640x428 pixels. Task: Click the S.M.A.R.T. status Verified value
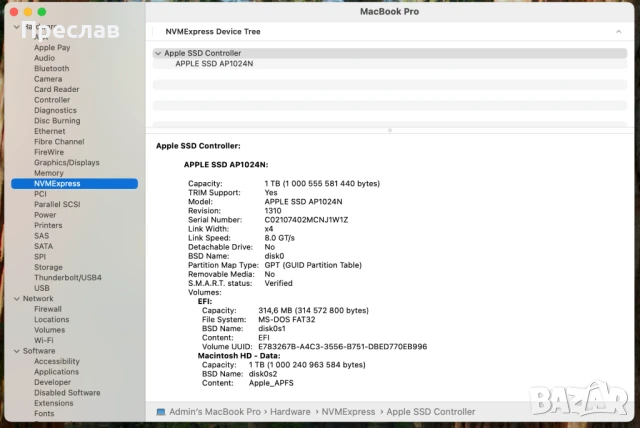tap(278, 283)
